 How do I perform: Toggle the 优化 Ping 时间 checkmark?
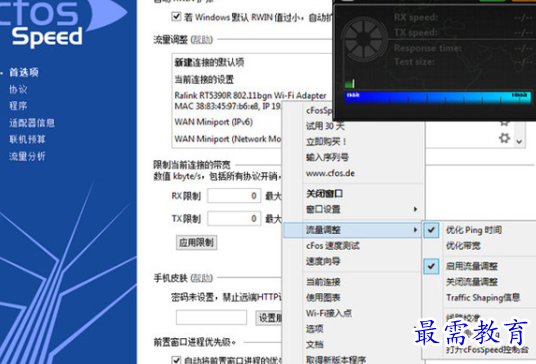(x=431, y=230)
